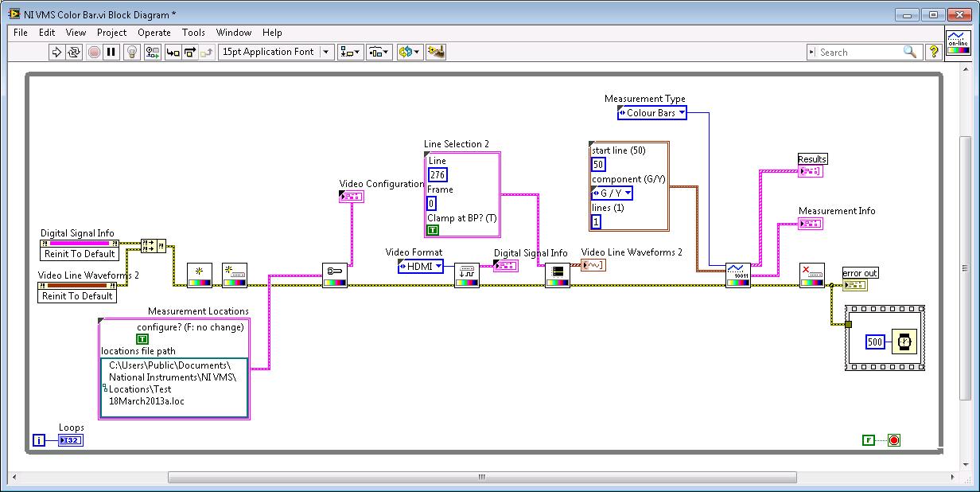Toggle Highlight Execution light bulb
980x492 pixels.
133,53
